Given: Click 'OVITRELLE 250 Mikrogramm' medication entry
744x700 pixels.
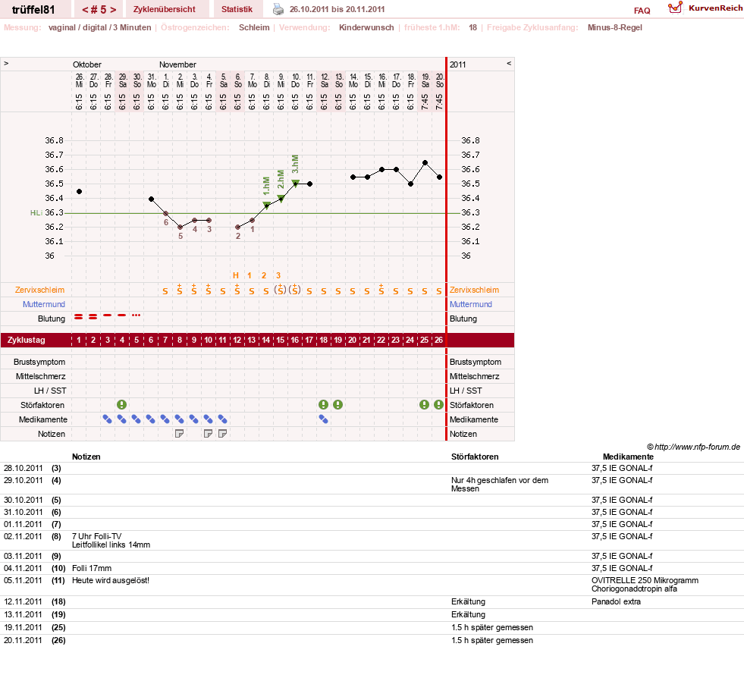Looking at the screenshot, I should tap(645, 580).
